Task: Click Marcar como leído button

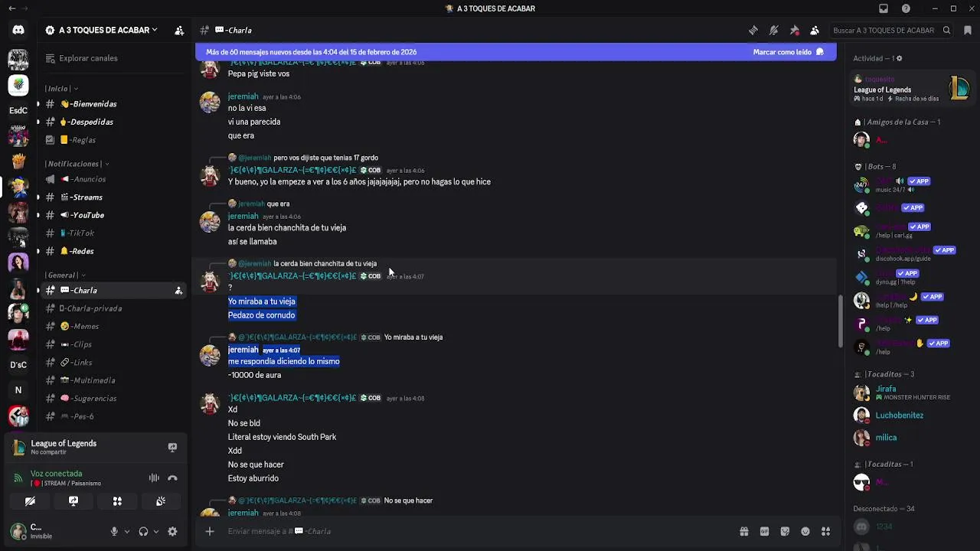Action: pos(788,52)
